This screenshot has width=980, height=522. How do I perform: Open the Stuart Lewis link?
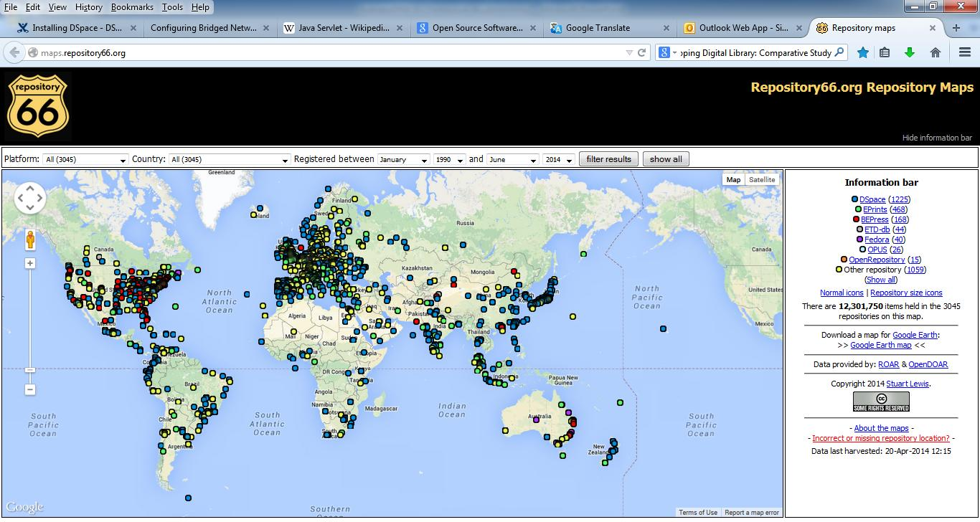[908, 384]
